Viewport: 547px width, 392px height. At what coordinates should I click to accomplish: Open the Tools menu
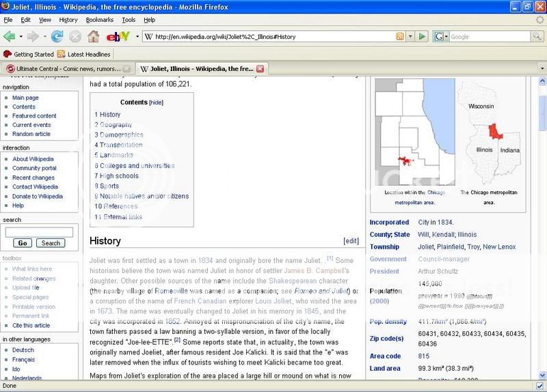[129, 20]
